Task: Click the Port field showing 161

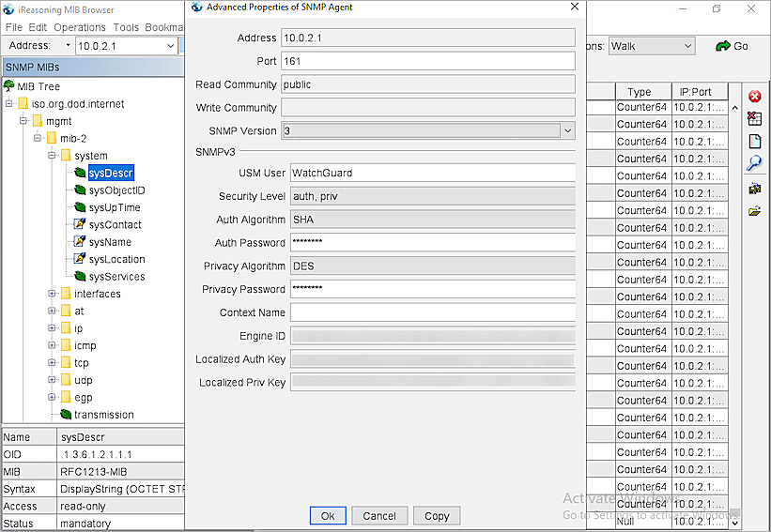Action: tap(428, 61)
